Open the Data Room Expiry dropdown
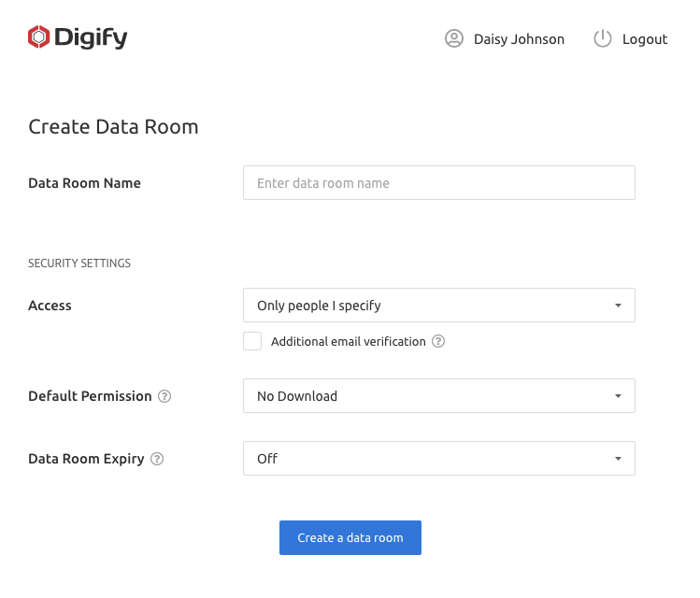Image resolution: width=700 pixels, height=598 pixels. click(x=438, y=459)
